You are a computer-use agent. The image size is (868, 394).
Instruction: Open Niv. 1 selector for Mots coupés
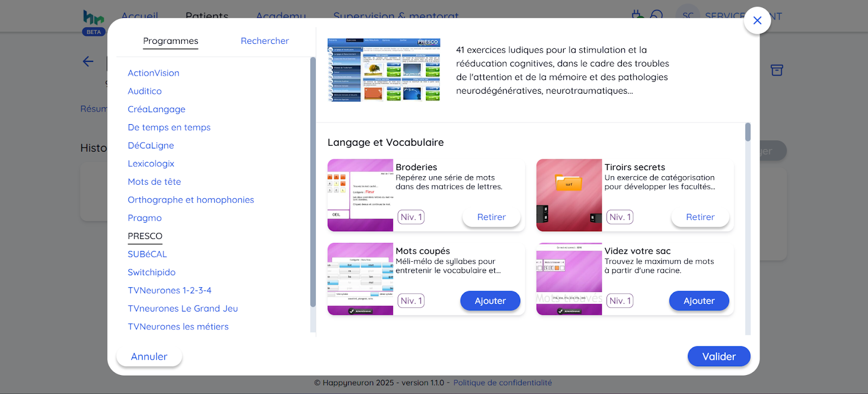pos(411,301)
